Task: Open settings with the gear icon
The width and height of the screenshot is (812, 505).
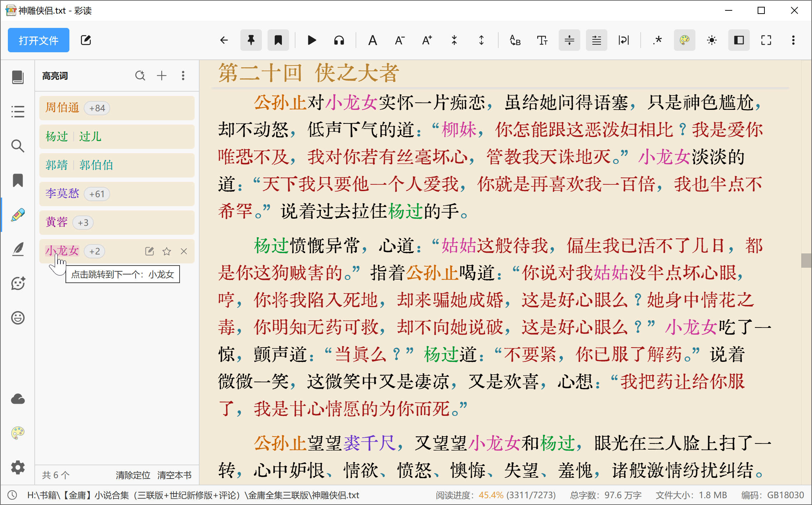Action: tap(18, 467)
